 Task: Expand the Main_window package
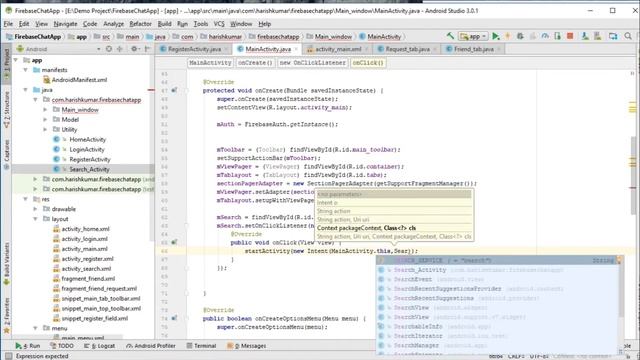click(45, 109)
